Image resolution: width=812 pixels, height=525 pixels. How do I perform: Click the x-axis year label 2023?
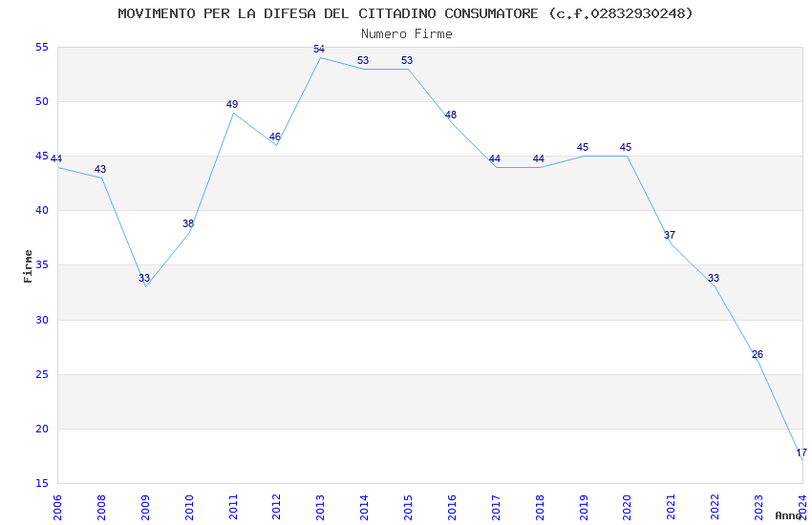point(759,506)
